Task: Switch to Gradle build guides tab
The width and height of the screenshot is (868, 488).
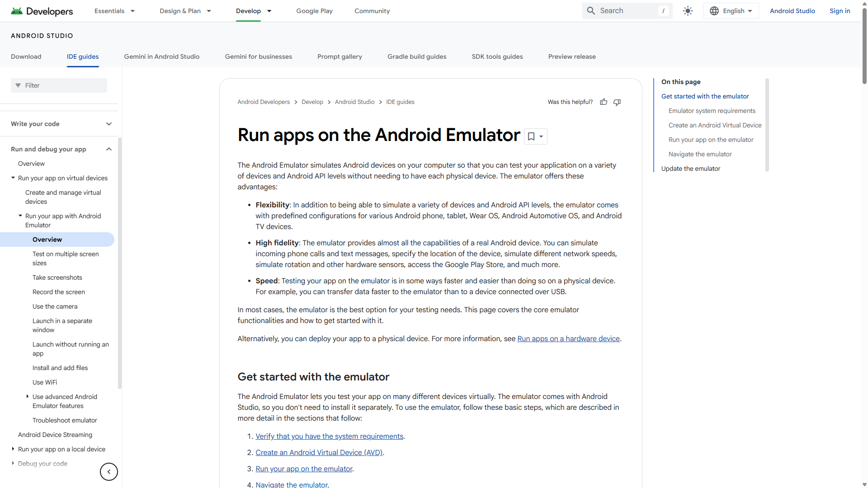Action: click(417, 56)
